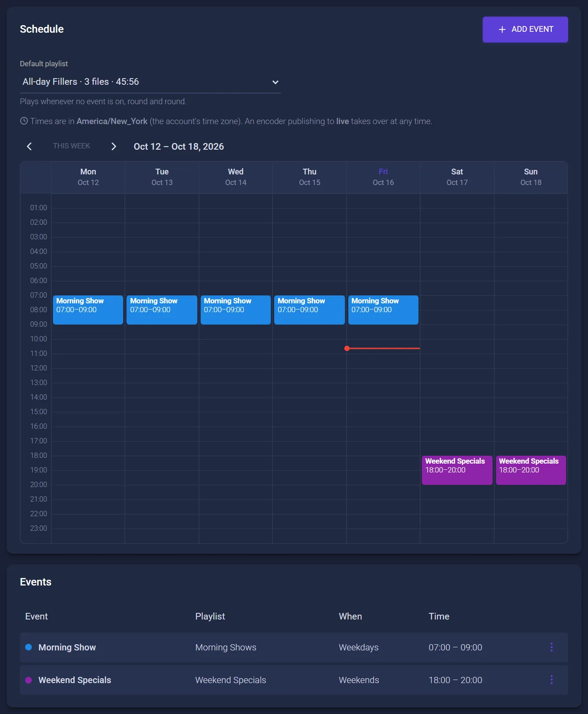Click the Oct 12 – Oct 18, 2026 date range
Image resolution: width=588 pixels, height=714 pixels.
[x=179, y=147]
